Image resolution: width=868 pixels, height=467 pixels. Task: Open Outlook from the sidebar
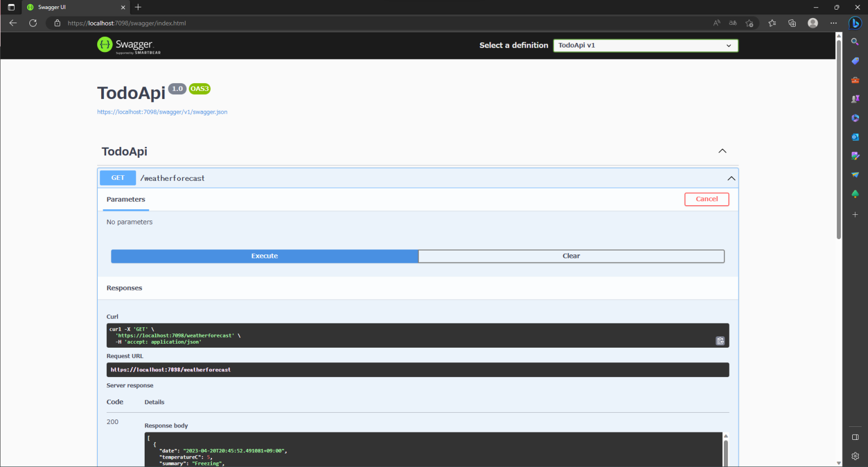click(x=855, y=136)
